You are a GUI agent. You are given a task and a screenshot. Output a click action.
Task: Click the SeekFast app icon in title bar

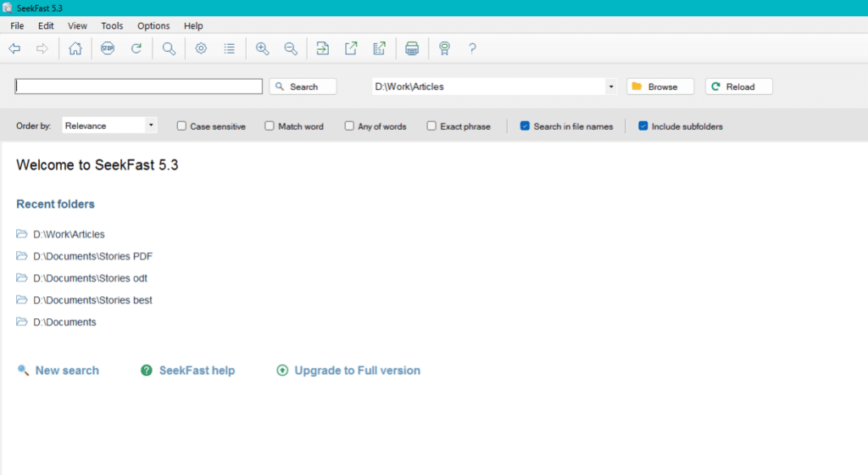(x=7, y=8)
